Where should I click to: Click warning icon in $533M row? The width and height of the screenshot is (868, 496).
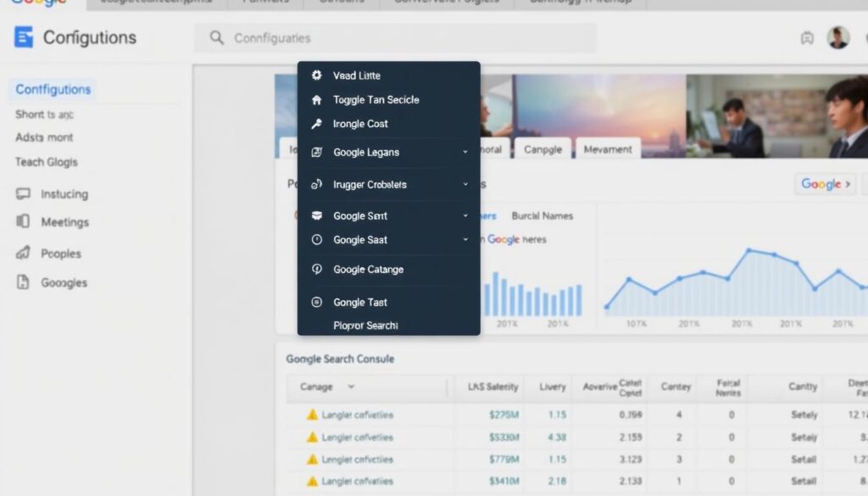point(312,437)
